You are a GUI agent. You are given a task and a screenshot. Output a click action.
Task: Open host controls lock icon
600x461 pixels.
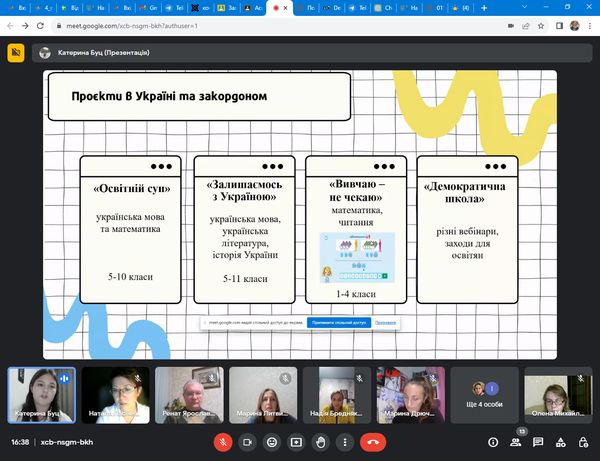(583, 441)
